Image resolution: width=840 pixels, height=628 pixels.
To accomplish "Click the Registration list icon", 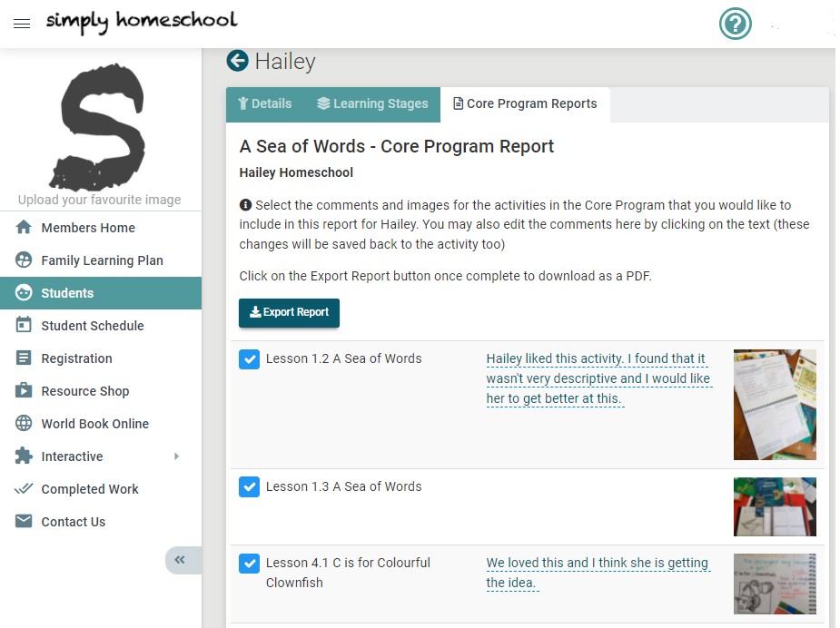I will pos(24,358).
